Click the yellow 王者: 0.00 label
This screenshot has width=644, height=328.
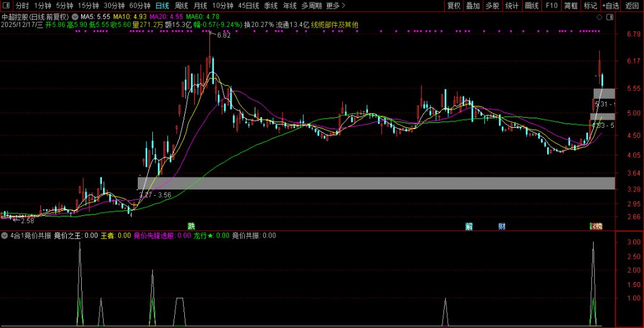pos(116,235)
